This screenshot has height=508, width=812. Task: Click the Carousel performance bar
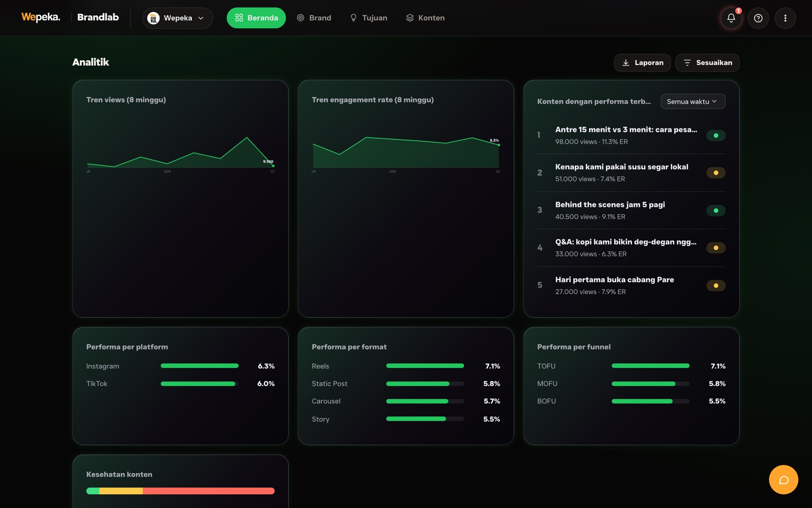point(425,401)
